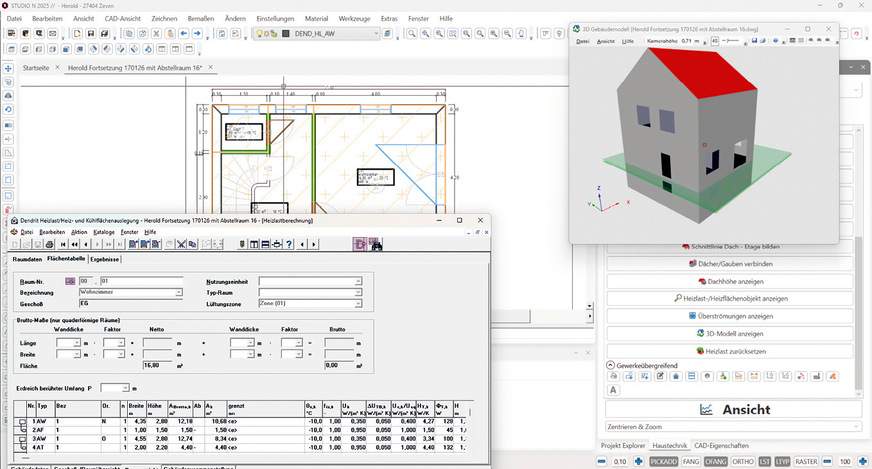Switch to the Raumdaten tab
Image resolution: width=872 pixels, height=469 pixels.
27,259
